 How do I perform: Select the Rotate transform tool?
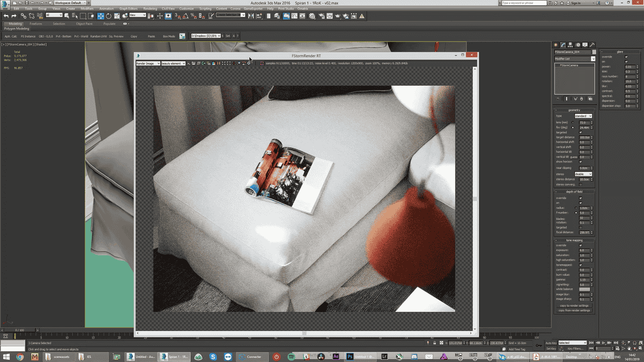point(108,16)
